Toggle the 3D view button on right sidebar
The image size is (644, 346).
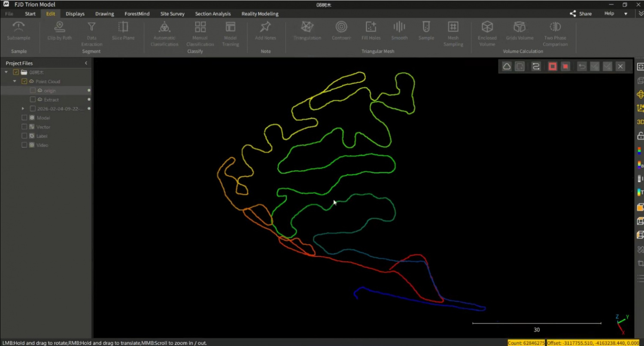pos(640,122)
